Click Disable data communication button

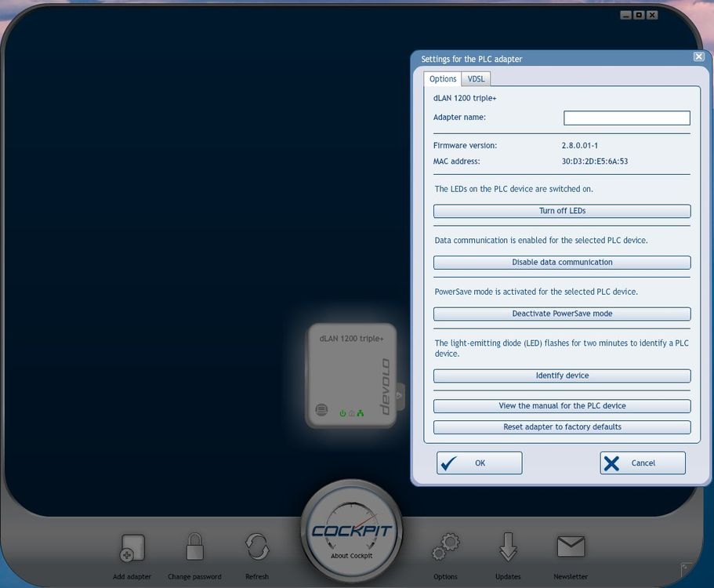562,263
